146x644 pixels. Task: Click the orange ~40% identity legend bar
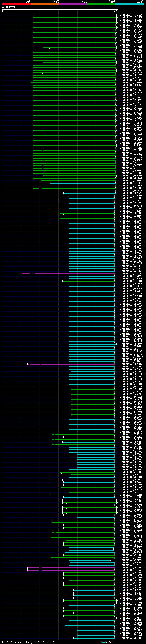click(x=45, y=4)
